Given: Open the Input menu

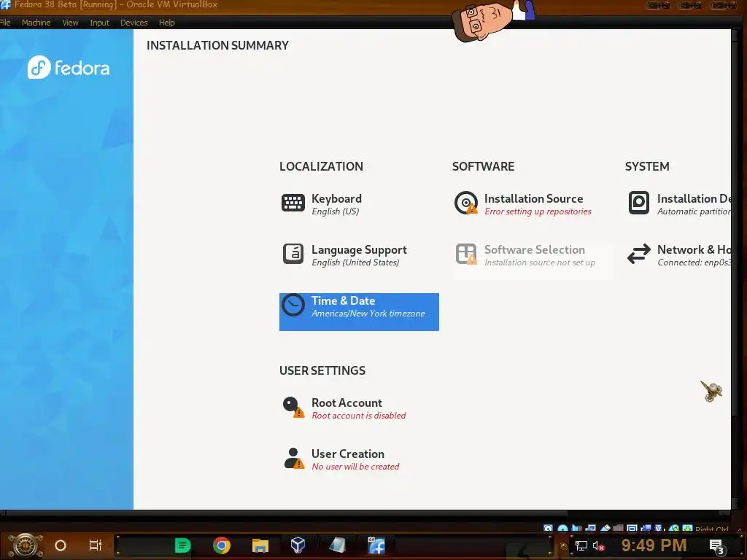Looking at the screenshot, I should click(x=99, y=23).
